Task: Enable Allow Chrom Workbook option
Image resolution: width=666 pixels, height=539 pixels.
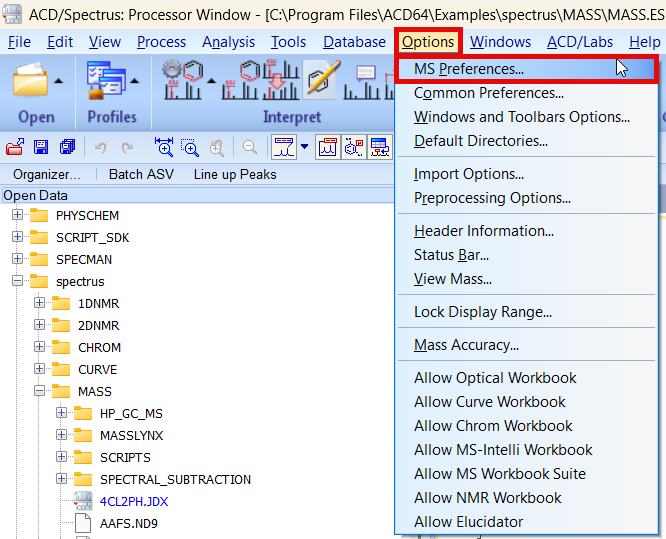Action: point(527,426)
